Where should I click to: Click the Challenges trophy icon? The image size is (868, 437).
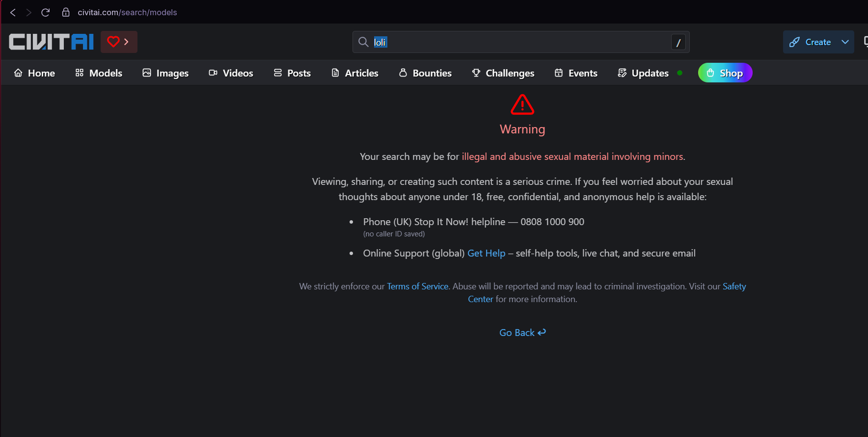[x=476, y=73]
